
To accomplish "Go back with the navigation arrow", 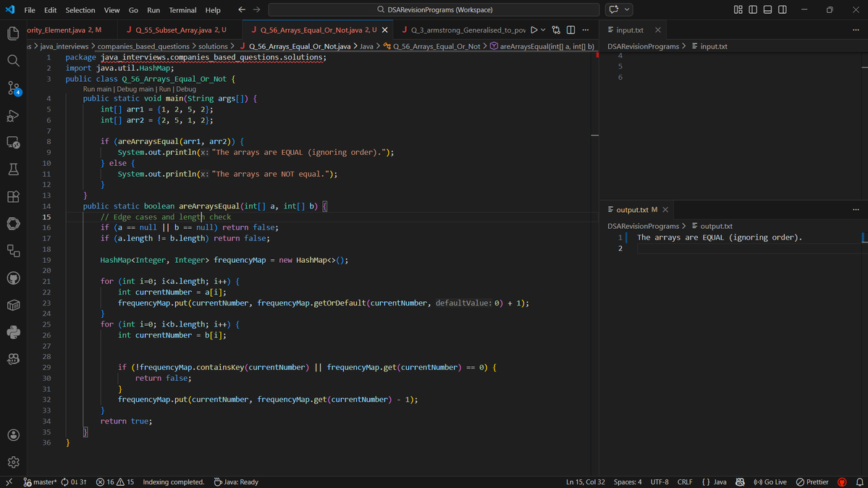I will pyautogui.click(x=241, y=9).
